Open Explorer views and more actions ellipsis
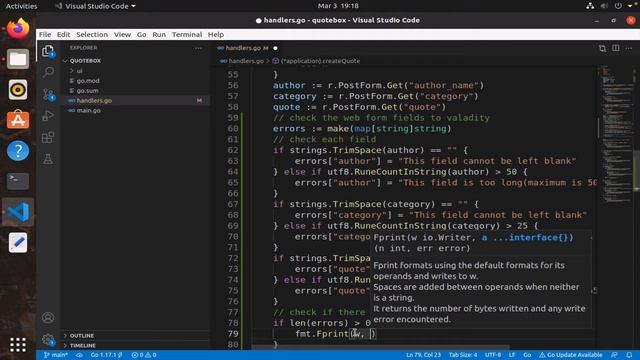Screen dimensions: 640x360 pos(198,48)
